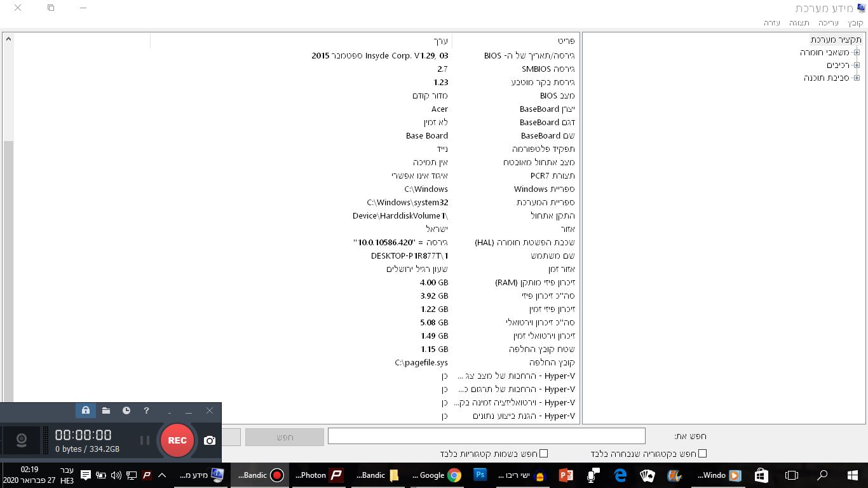Open the 'קובץ' menu

pyautogui.click(x=856, y=23)
